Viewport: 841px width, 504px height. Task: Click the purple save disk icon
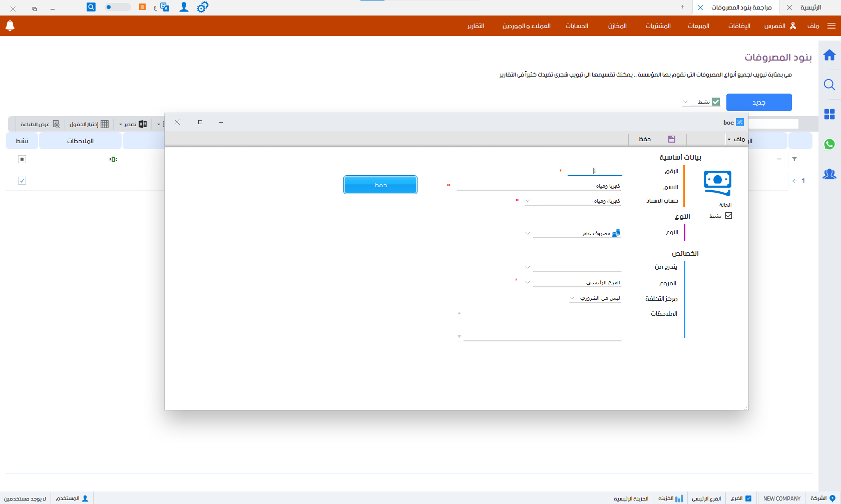tap(672, 139)
